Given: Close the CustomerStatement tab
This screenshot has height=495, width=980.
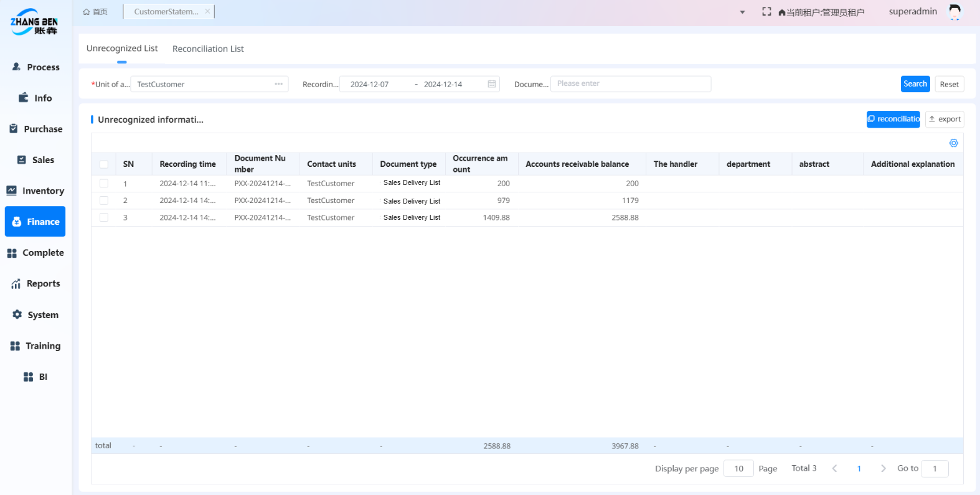Looking at the screenshot, I should coord(207,11).
